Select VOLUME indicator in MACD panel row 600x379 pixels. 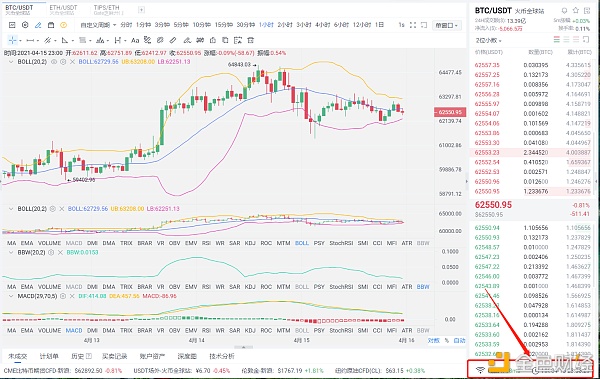point(49,330)
